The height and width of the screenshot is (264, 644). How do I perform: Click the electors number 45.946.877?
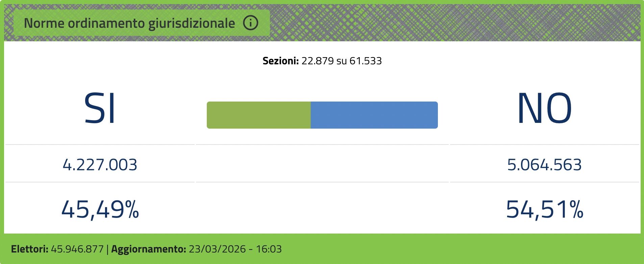pyautogui.click(x=77, y=249)
